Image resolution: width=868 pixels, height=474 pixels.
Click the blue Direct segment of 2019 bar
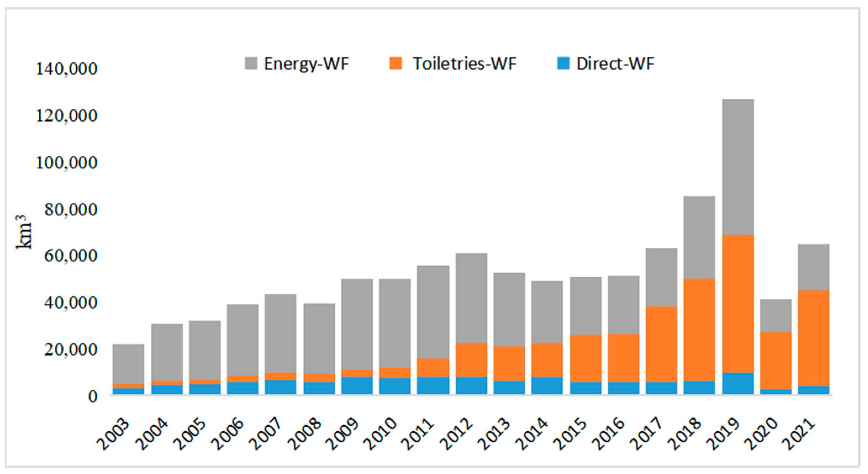[738, 383]
